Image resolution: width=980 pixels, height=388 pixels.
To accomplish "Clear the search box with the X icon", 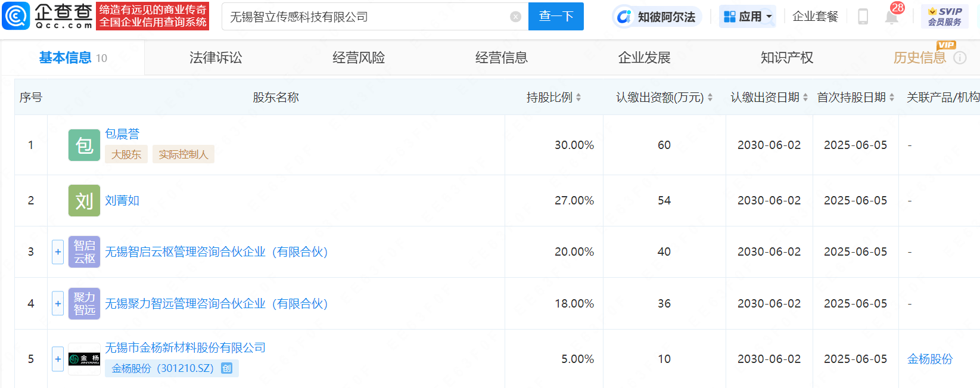I will (516, 17).
